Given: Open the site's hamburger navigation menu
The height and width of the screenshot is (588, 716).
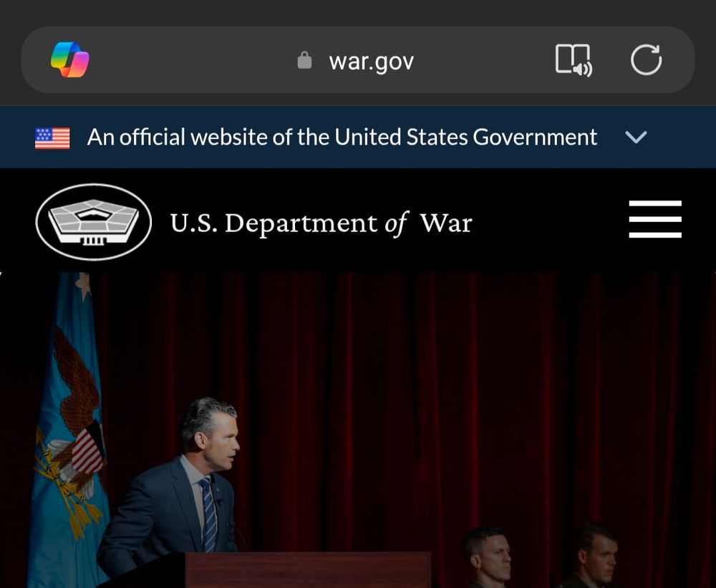Looking at the screenshot, I should click(655, 221).
